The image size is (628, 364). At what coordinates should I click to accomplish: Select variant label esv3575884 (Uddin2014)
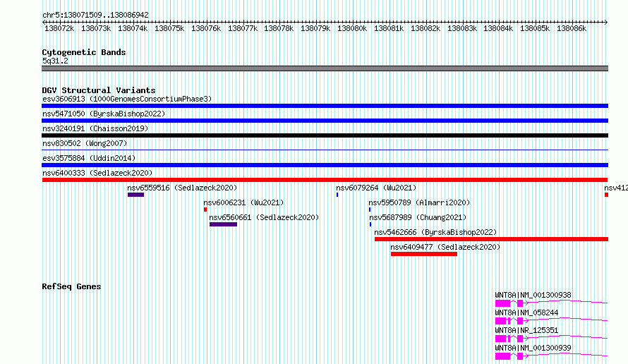pyautogui.click(x=89, y=158)
